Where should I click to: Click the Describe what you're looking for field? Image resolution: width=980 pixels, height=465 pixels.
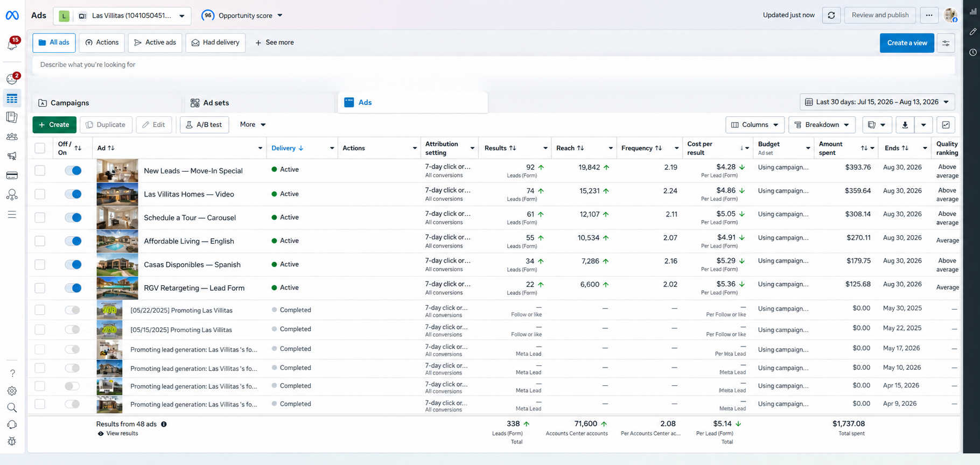point(494,65)
